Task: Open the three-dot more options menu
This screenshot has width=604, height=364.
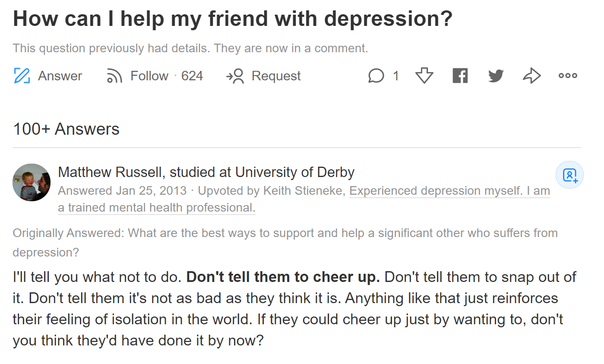Action: tap(568, 76)
